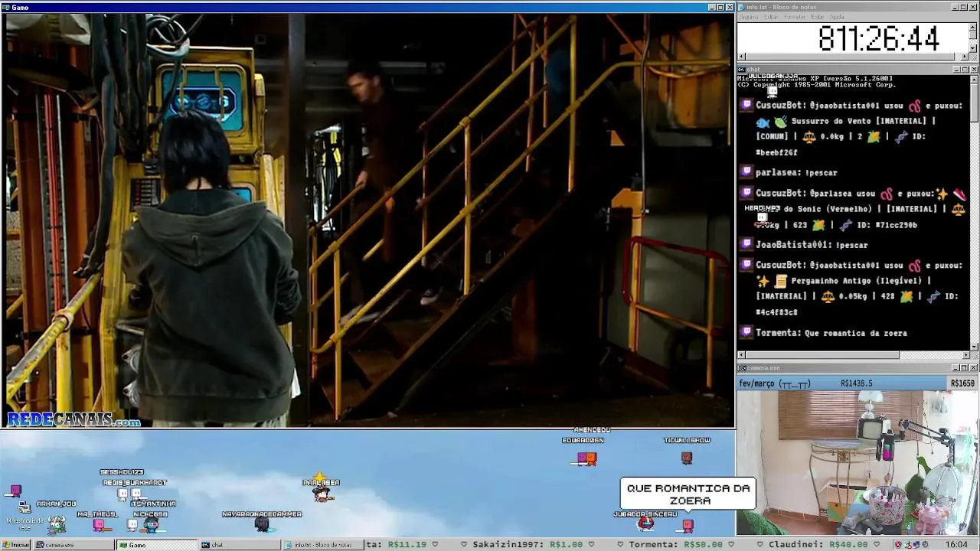
Task: Click the chat horizontal scroll right arrow
Action: click(x=965, y=354)
